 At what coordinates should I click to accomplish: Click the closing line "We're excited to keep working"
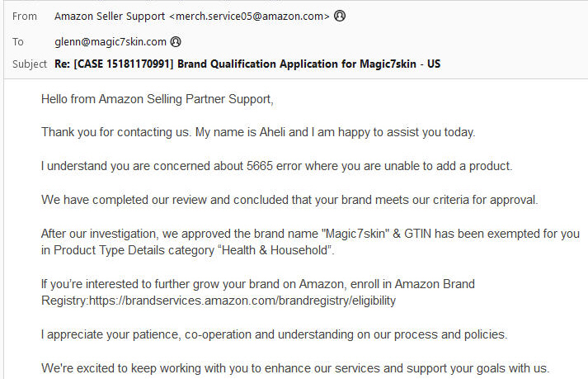click(295, 367)
